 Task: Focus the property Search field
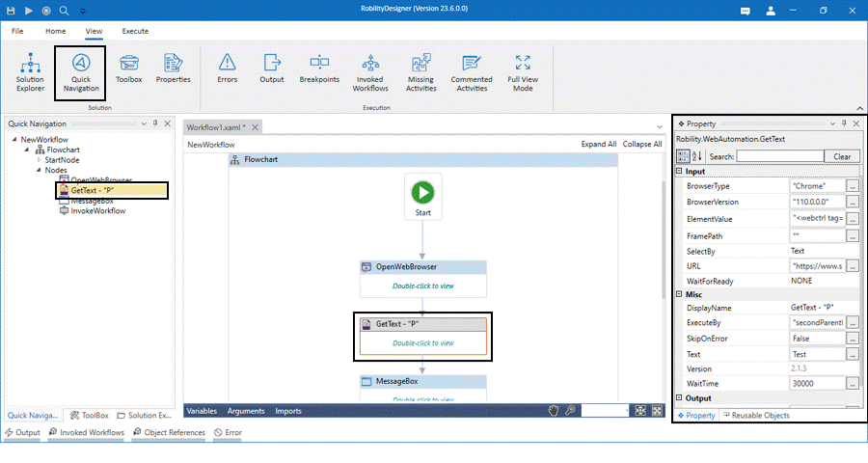tap(780, 156)
